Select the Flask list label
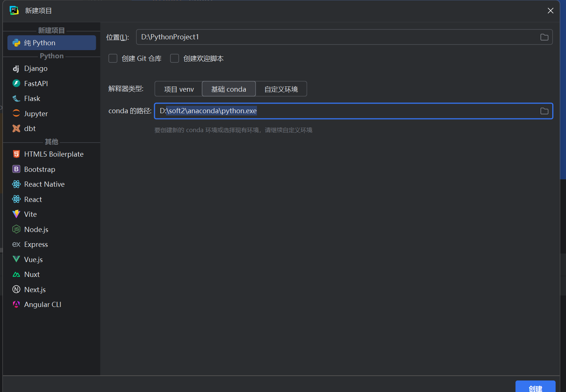 pyautogui.click(x=32, y=98)
